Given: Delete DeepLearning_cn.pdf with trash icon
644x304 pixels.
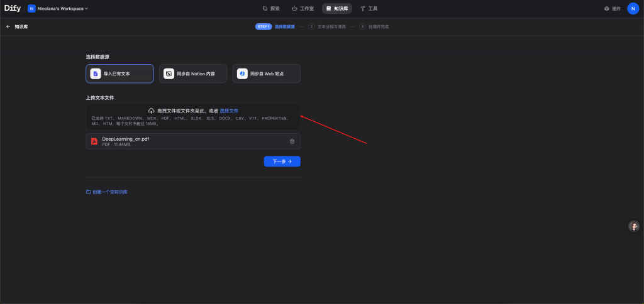Looking at the screenshot, I should pos(292,141).
